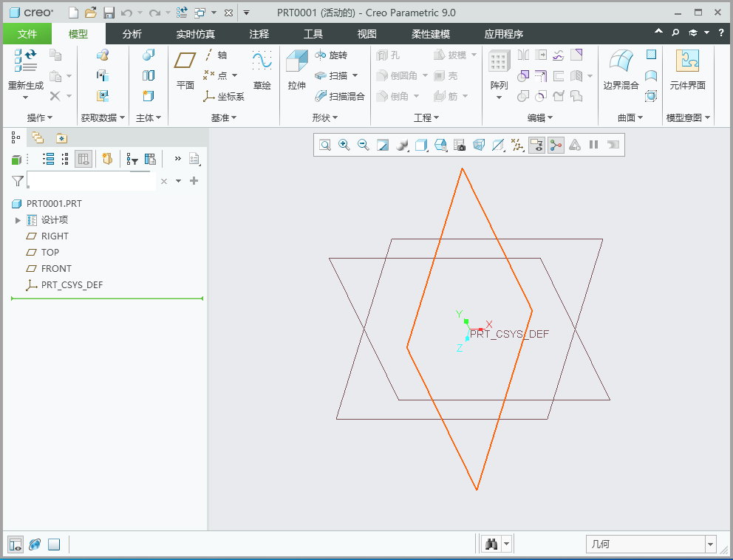Toggle the Perspective View icon

click(479, 145)
